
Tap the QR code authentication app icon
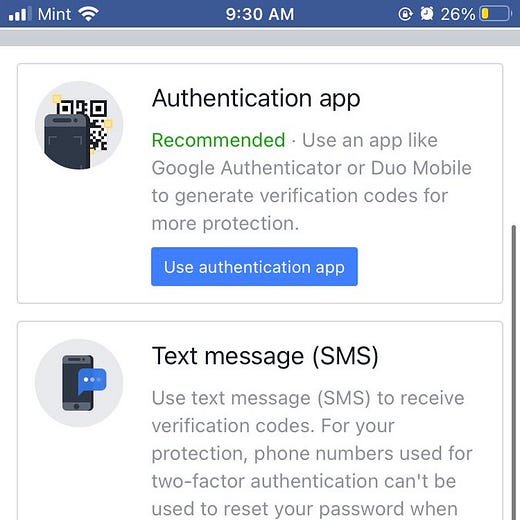click(79, 125)
